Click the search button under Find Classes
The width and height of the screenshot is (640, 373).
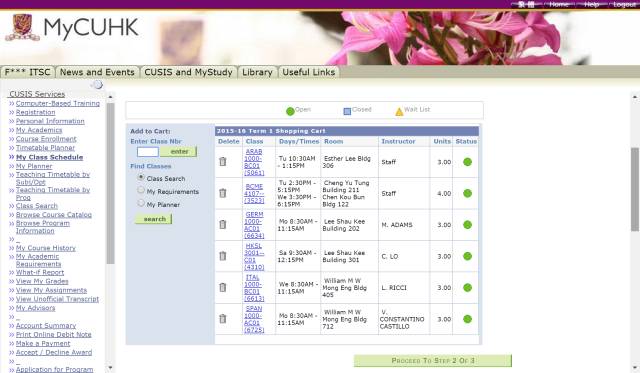coord(154,219)
